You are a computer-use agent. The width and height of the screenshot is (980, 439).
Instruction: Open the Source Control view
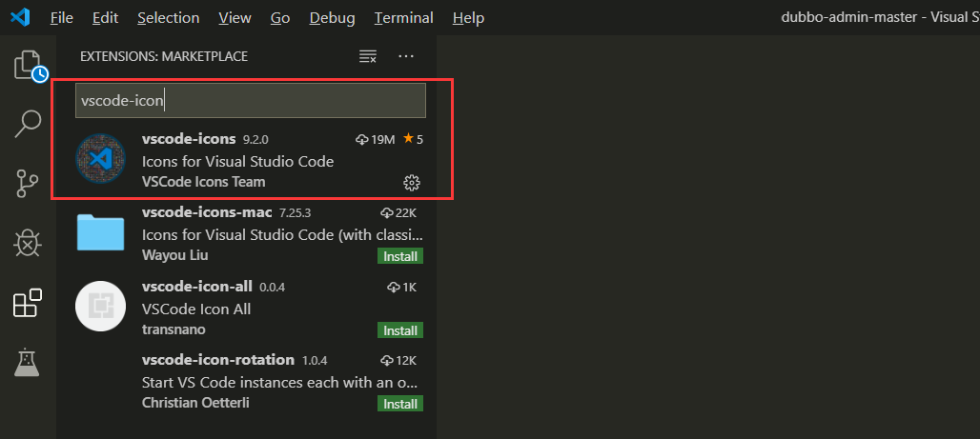tap(28, 184)
